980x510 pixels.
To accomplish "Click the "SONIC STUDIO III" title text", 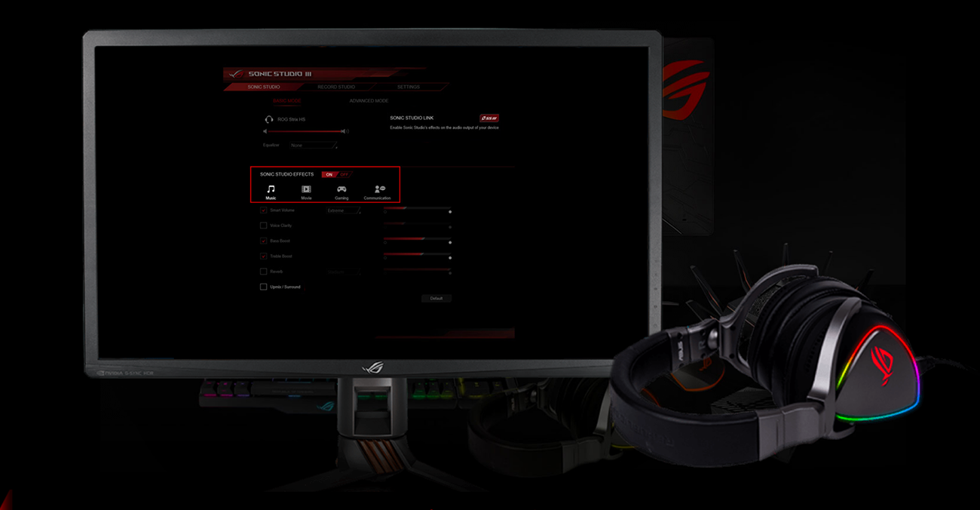I will pos(278,74).
